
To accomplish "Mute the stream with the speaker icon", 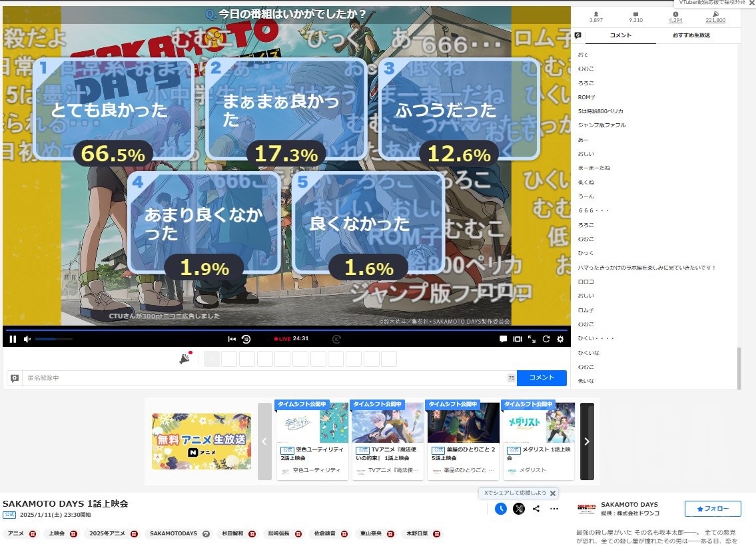I will tap(27, 339).
